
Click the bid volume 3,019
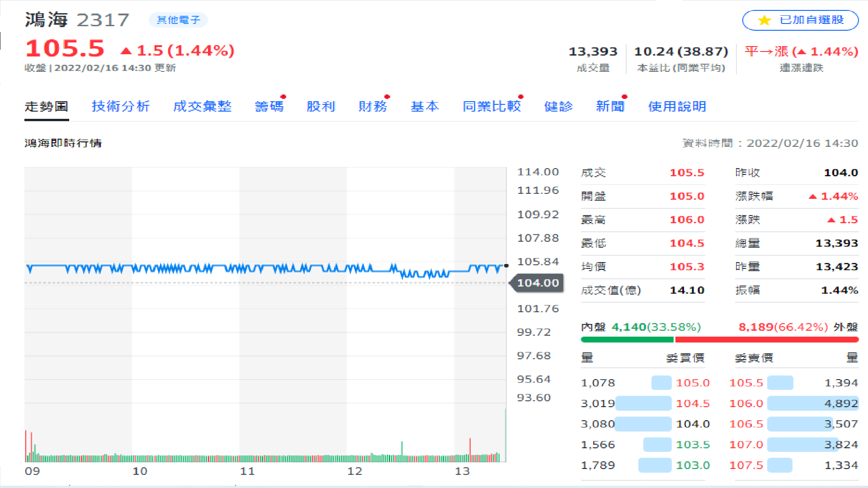(x=598, y=404)
